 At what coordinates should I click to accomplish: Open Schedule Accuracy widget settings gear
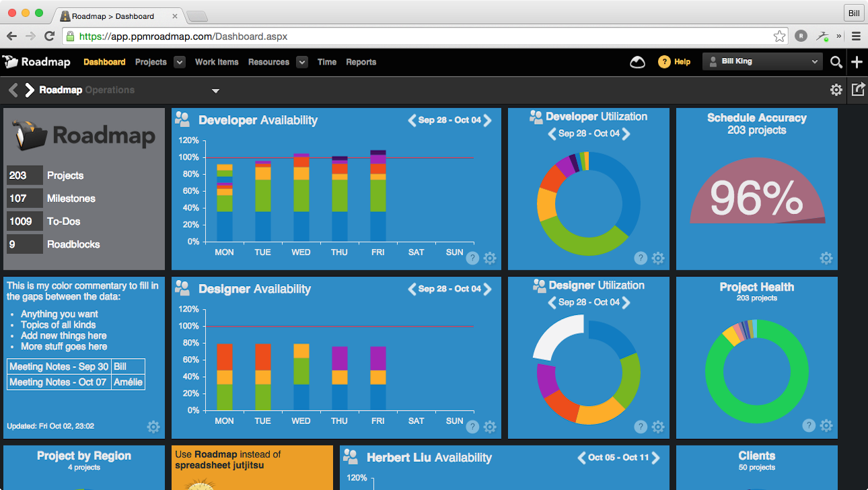pyautogui.click(x=826, y=258)
